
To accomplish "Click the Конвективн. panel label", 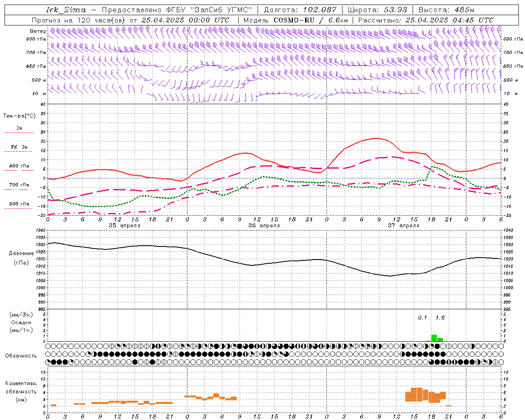I will coord(21,383).
